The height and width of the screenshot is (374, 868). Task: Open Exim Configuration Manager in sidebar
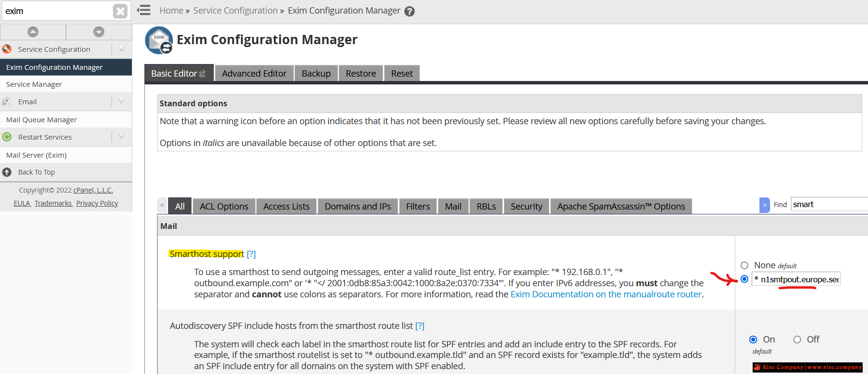[66, 67]
